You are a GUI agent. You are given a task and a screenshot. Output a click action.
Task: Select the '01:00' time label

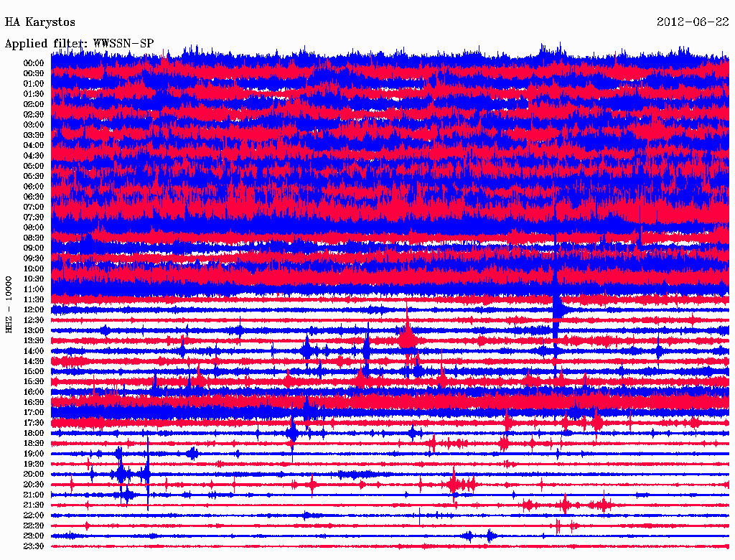coord(34,84)
